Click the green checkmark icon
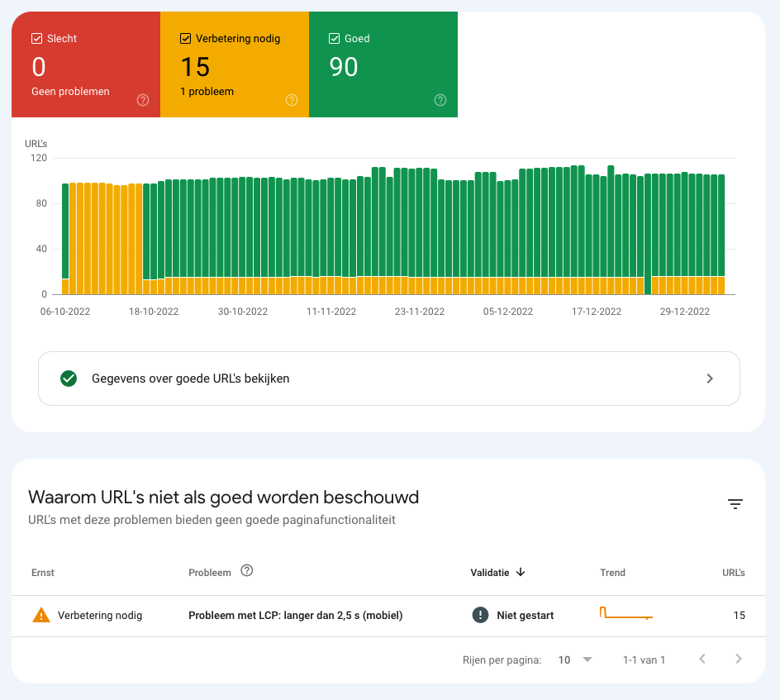Image resolution: width=780 pixels, height=700 pixels. [69, 379]
